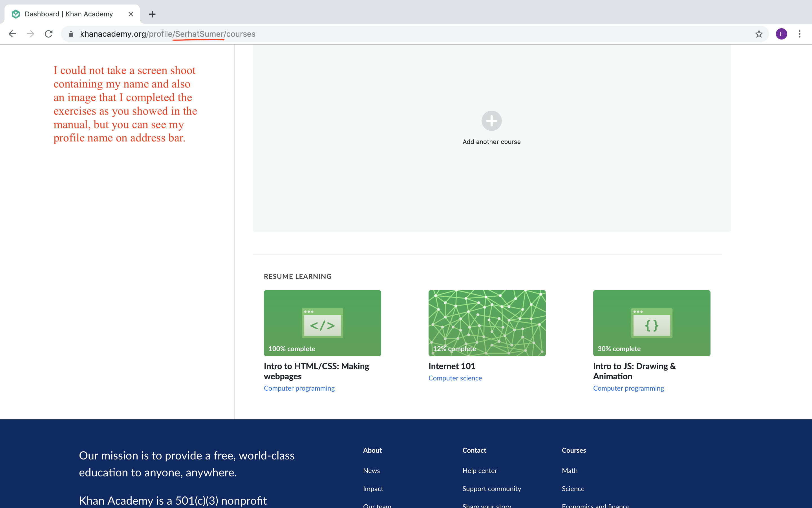Click the plus circle to add another course
This screenshot has height=508, width=812.
[491, 121]
